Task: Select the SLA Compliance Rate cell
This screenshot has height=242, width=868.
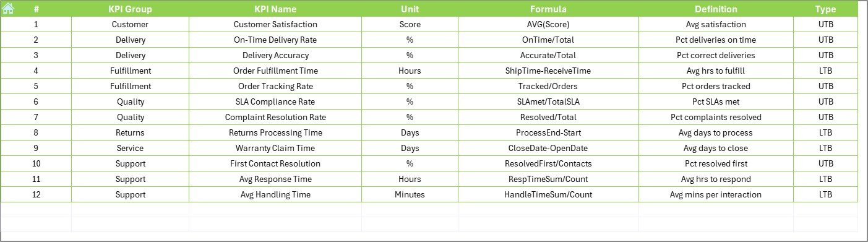Action: point(275,102)
